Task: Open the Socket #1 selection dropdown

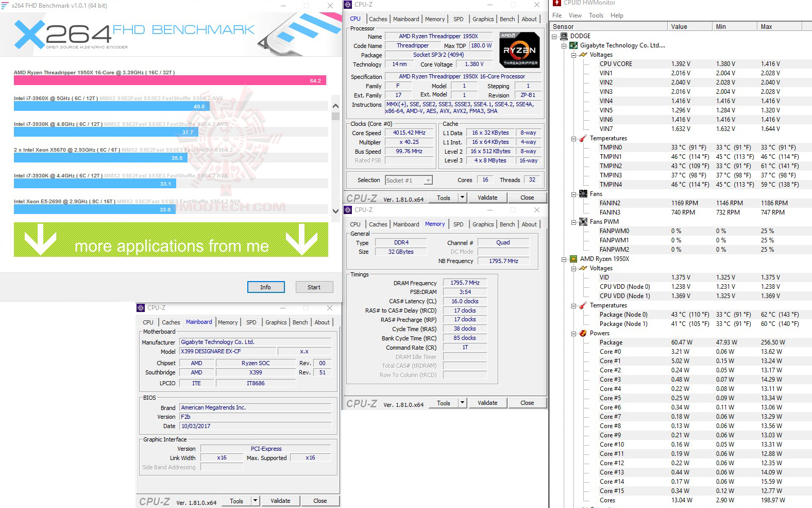Action: pyautogui.click(x=428, y=181)
